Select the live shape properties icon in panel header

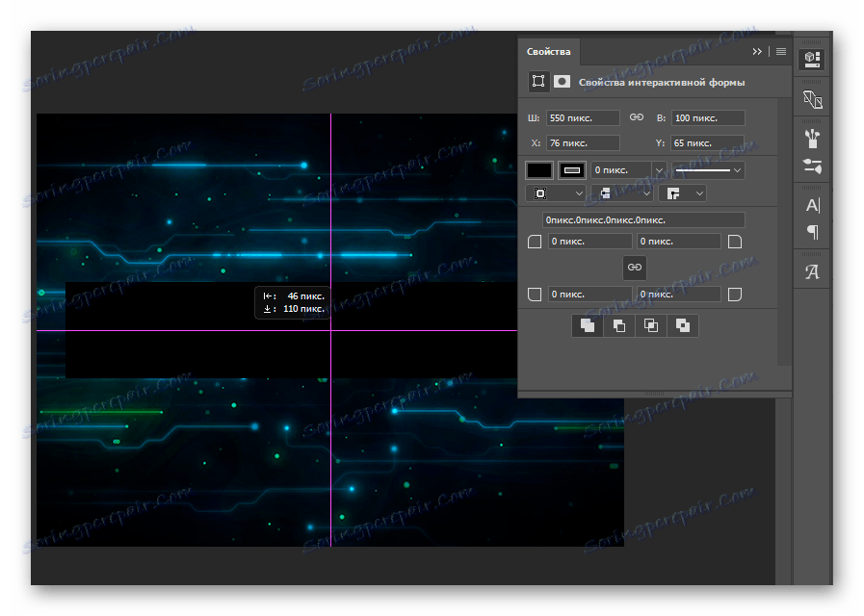538,82
